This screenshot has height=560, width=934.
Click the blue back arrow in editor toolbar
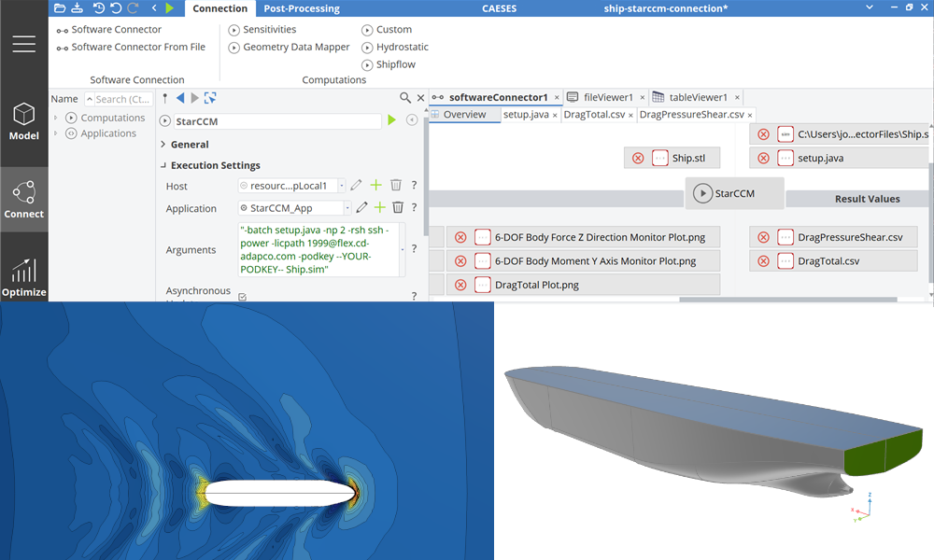click(180, 98)
